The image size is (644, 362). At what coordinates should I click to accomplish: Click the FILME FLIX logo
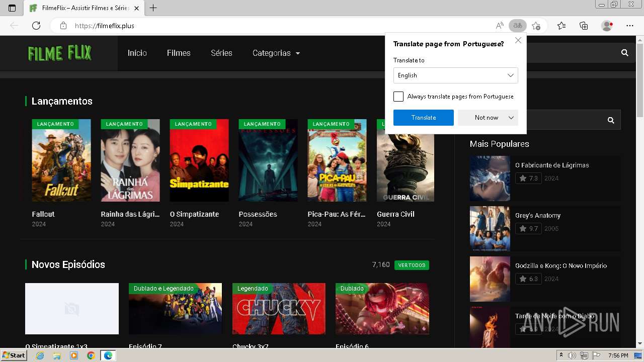point(59,53)
